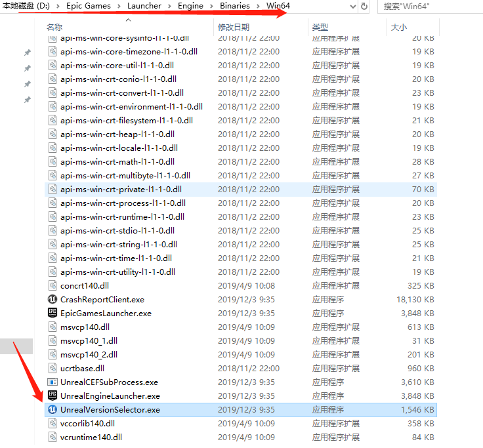Image resolution: width=483 pixels, height=448 pixels.
Task: Click icon of api-ms-win-crt-private-l1-1-0.dll
Action: (52, 189)
